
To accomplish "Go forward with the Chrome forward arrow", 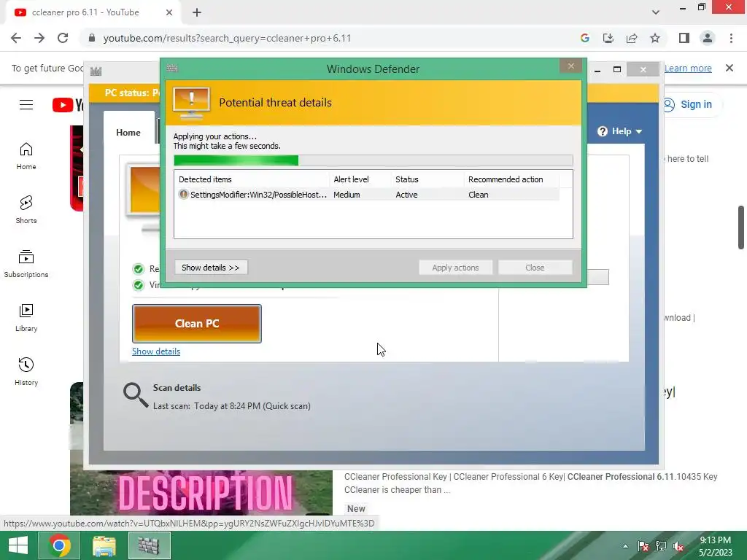I will click(x=39, y=38).
